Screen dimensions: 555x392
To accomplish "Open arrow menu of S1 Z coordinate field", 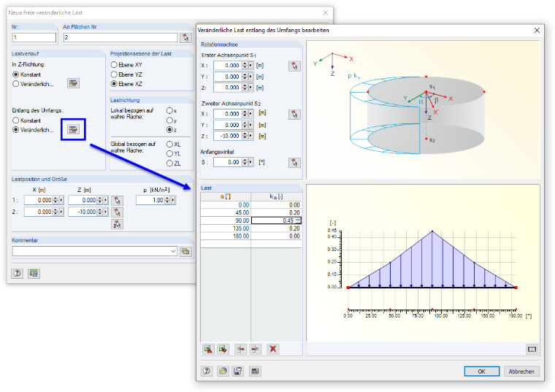I will pos(251,88).
